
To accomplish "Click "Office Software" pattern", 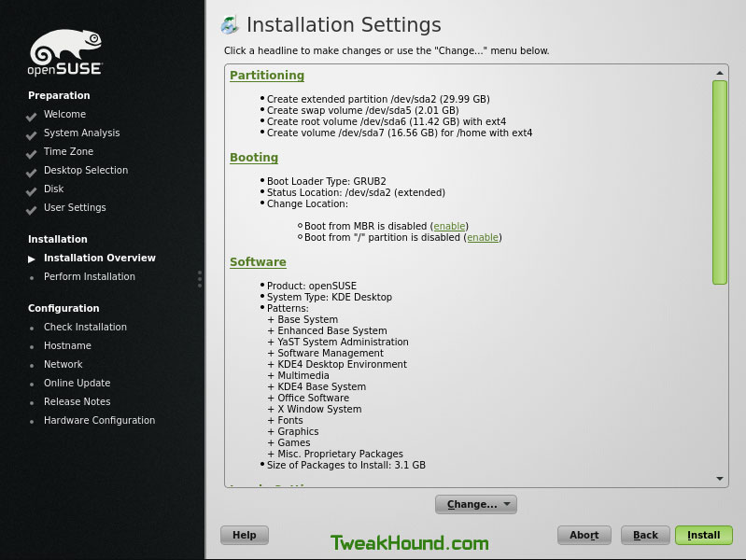I will [x=313, y=399].
